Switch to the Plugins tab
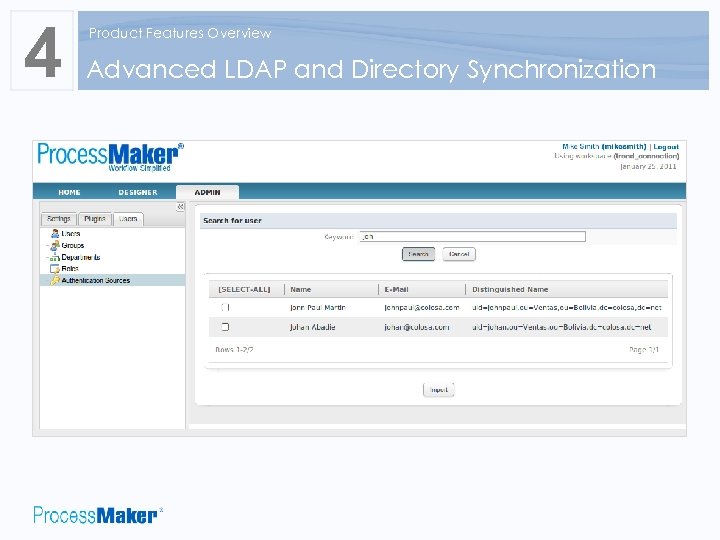This screenshot has width=720, height=540. [x=95, y=219]
